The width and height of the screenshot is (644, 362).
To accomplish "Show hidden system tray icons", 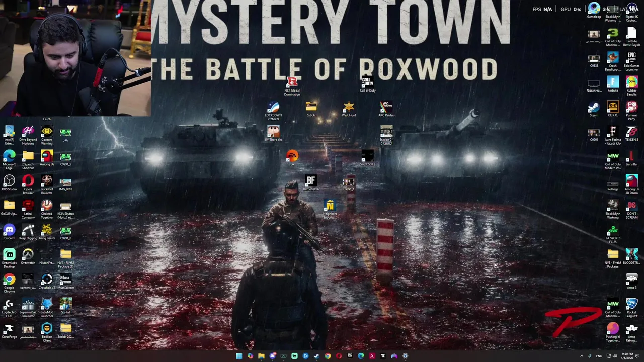I will pyautogui.click(x=582, y=356).
